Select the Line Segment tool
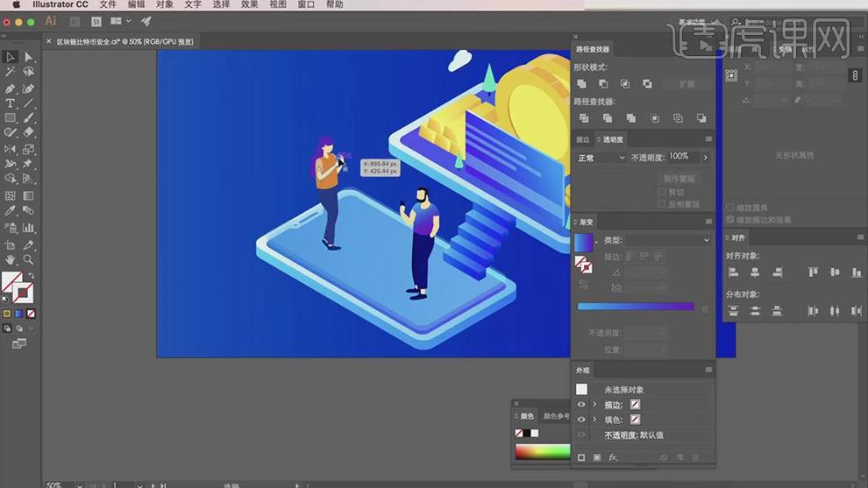The width and height of the screenshot is (868, 488). coord(28,103)
